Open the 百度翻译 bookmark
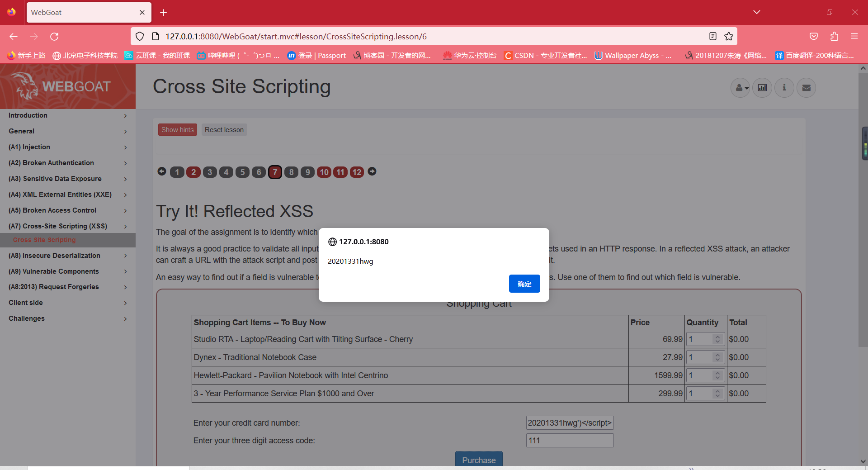This screenshot has width=868, height=470. 815,56
